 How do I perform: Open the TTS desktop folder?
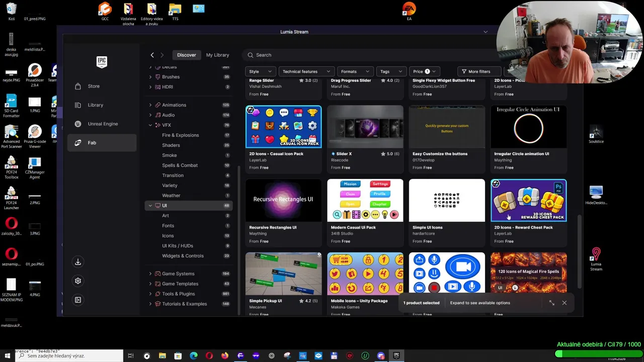[x=175, y=12]
